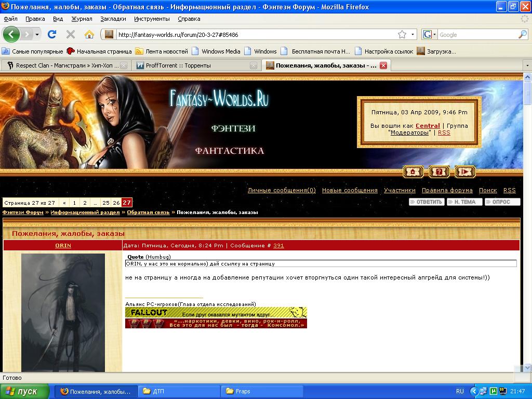The image size is (532, 399).
Task: Open the Журнал menu
Action: pos(82,19)
